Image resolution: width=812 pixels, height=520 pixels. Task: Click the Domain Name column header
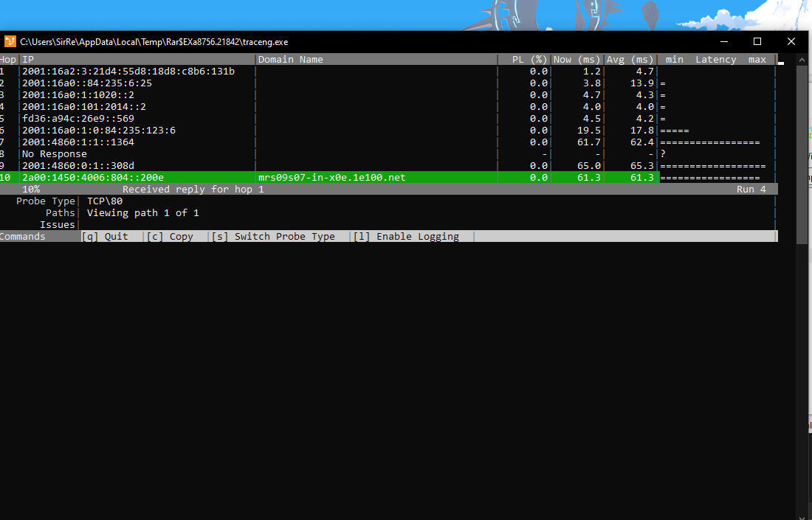tap(289, 59)
